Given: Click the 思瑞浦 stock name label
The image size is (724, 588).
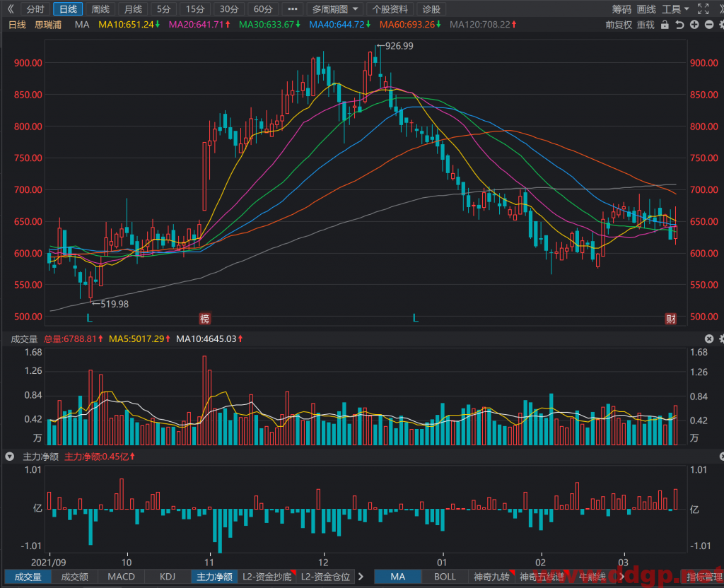Looking at the screenshot, I should pos(48,25).
